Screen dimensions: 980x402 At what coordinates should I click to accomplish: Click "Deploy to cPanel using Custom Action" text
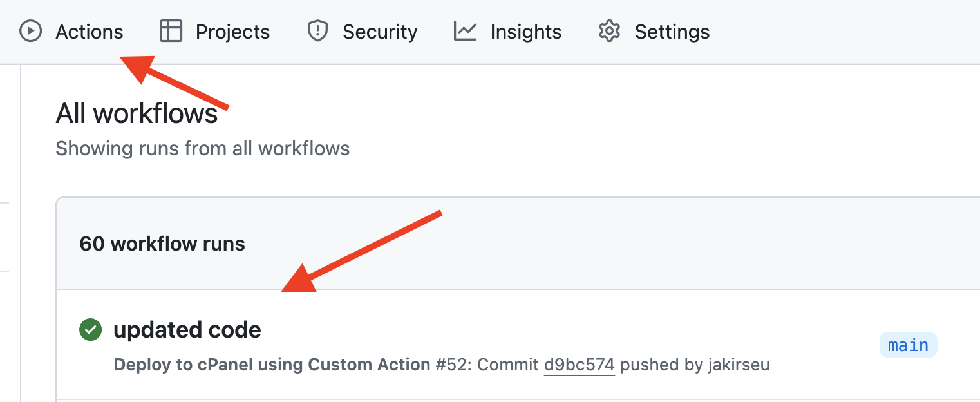tap(272, 365)
